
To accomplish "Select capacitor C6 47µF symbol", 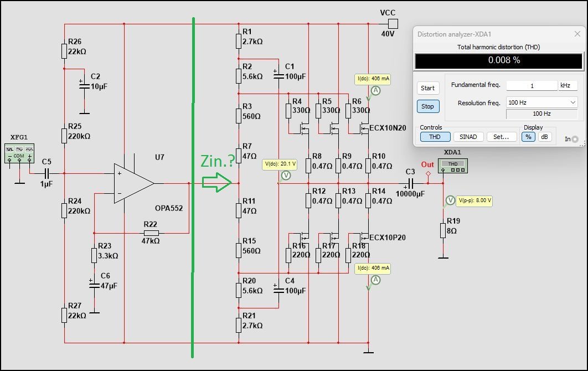I will pos(94,286).
